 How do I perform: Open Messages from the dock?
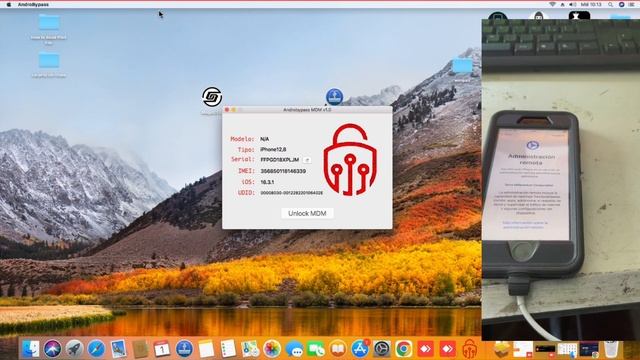[294, 349]
